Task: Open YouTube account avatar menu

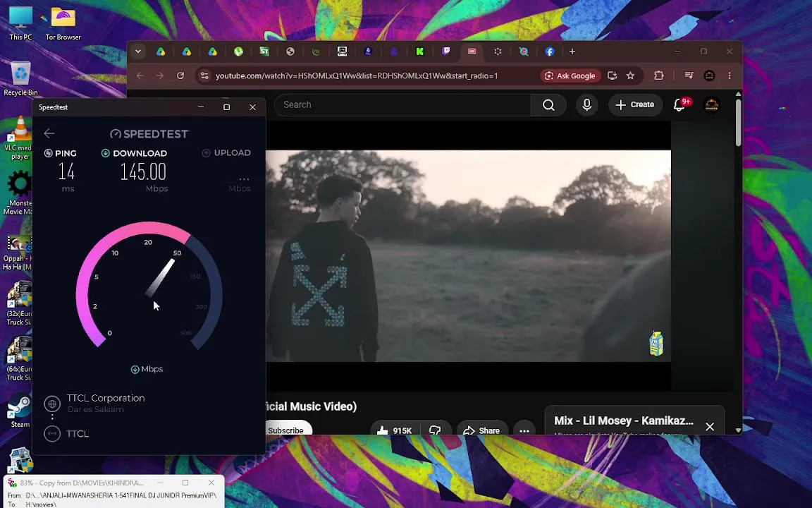Action: tap(711, 104)
